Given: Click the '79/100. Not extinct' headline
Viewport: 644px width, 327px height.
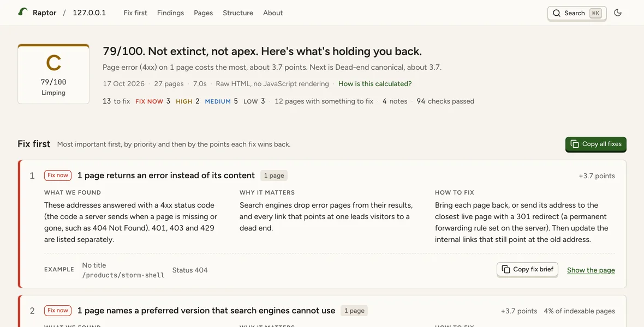Looking at the screenshot, I should [262, 51].
